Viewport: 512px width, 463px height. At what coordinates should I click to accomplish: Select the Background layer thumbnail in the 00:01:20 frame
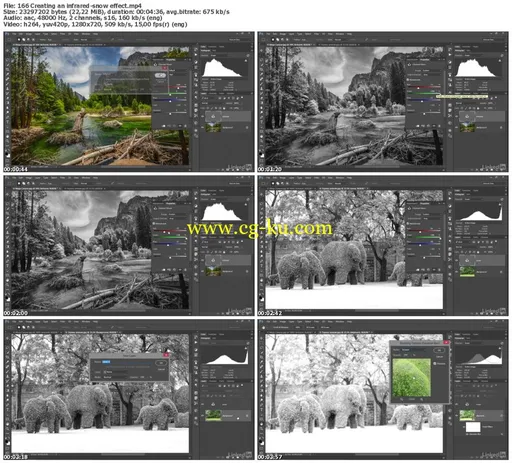(x=467, y=128)
